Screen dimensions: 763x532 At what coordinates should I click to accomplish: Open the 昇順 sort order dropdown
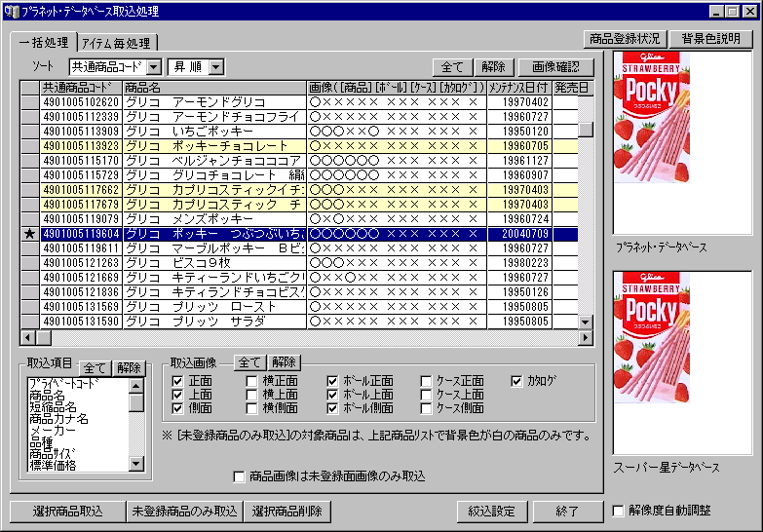tap(216, 66)
